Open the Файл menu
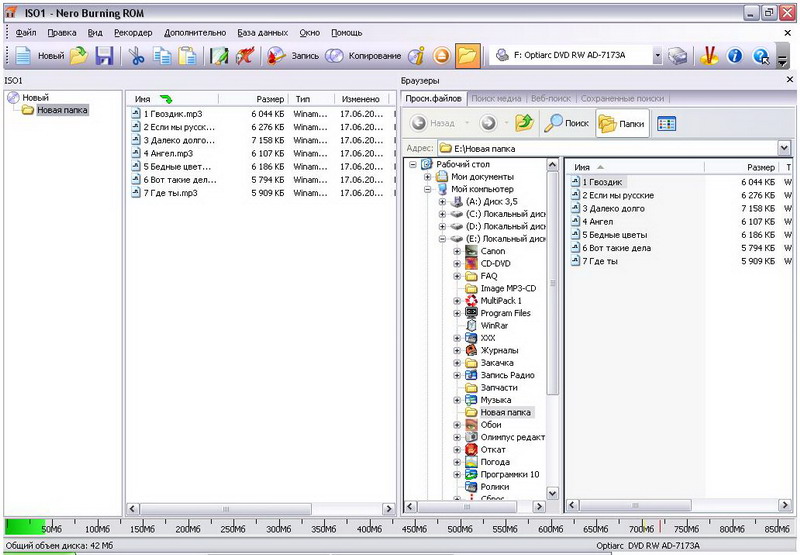Screen dimensions: 800x555 [26, 33]
